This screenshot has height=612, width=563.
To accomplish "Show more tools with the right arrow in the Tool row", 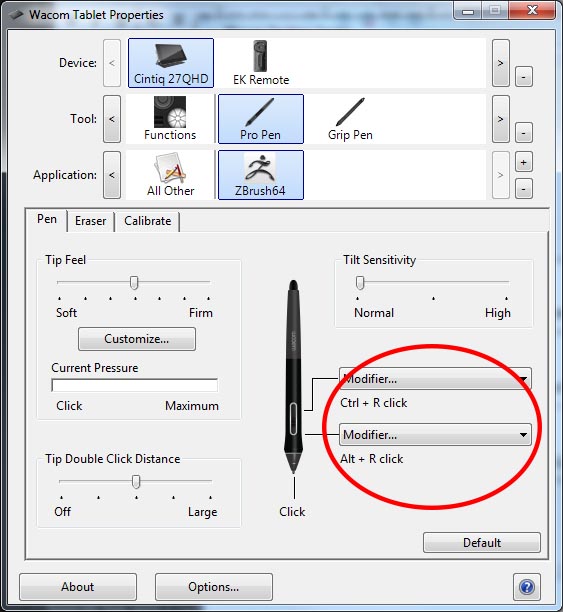I will tap(501, 119).
